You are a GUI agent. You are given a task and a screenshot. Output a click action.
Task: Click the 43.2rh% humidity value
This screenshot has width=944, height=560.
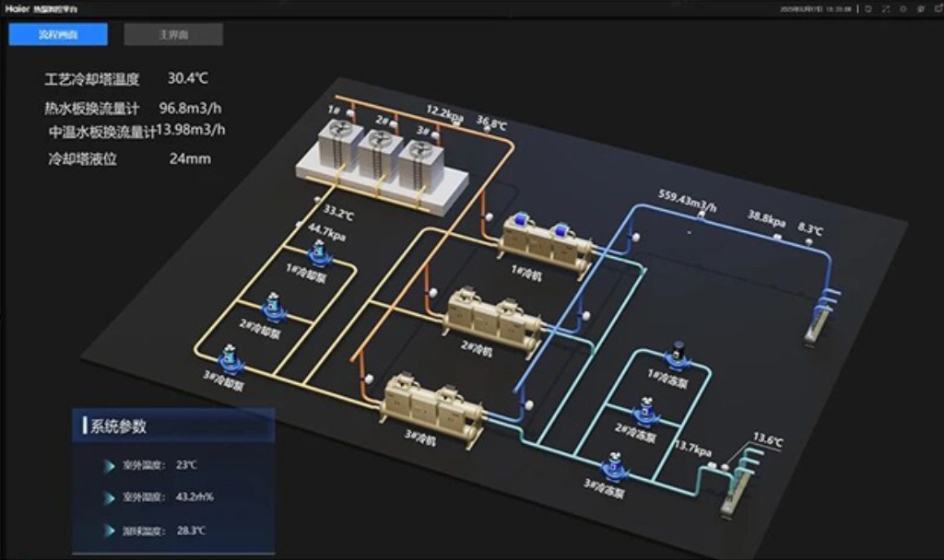[x=195, y=496]
